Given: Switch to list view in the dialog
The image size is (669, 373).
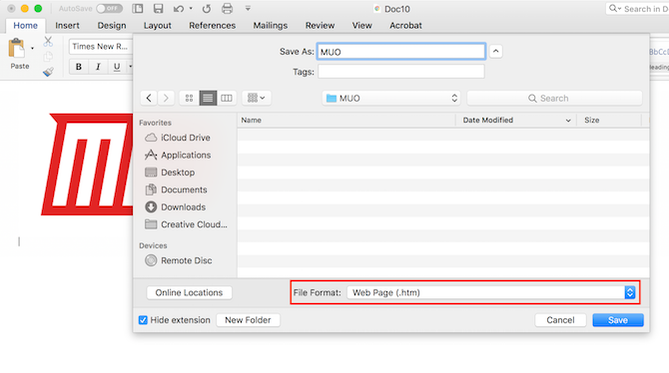Looking at the screenshot, I should [x=208, y=98].
